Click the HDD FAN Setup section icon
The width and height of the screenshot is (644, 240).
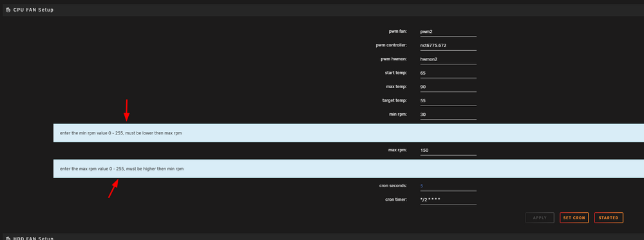[x=8, y=238]
